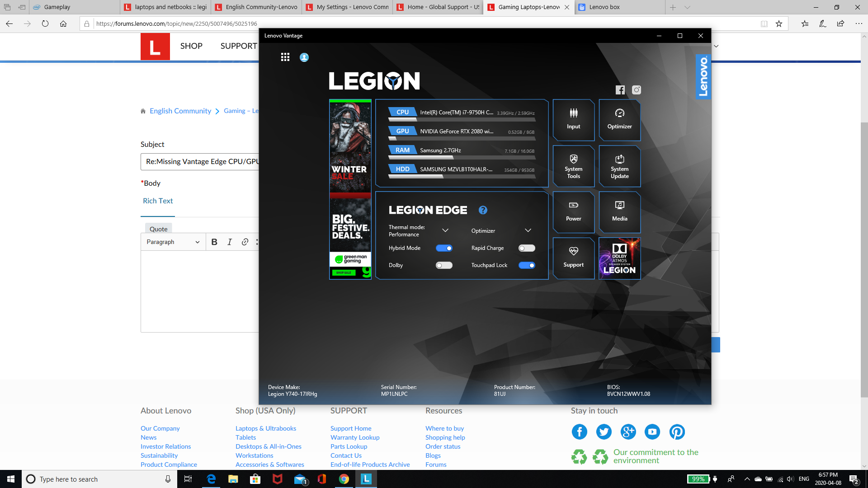
Task: Expand the Optimizer dropdown in Legion Edge
Action: click(528, 230)
